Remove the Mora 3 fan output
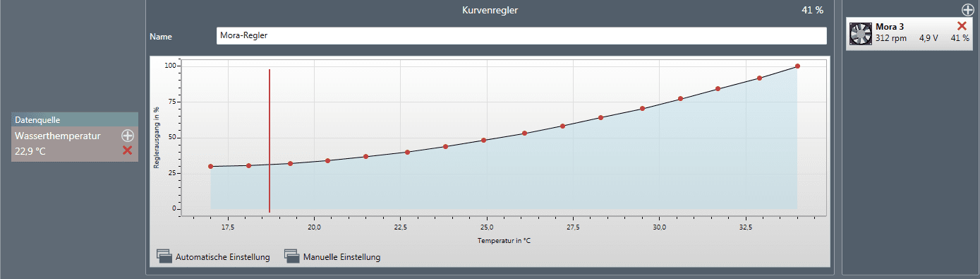 pyautogui.click(x=961, y=26)
